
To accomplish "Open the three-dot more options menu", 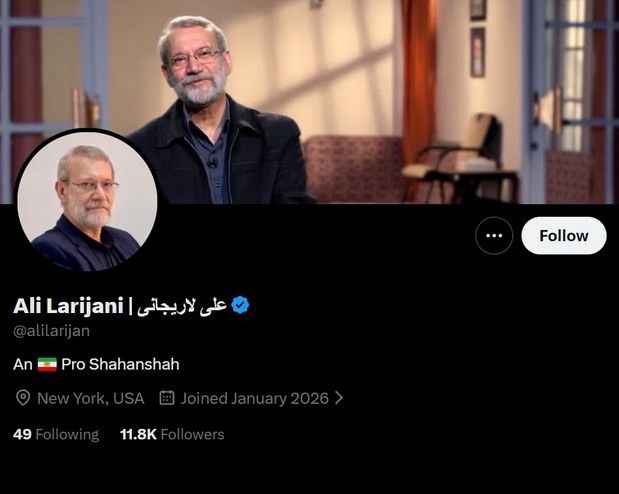I will coord(494,236).
